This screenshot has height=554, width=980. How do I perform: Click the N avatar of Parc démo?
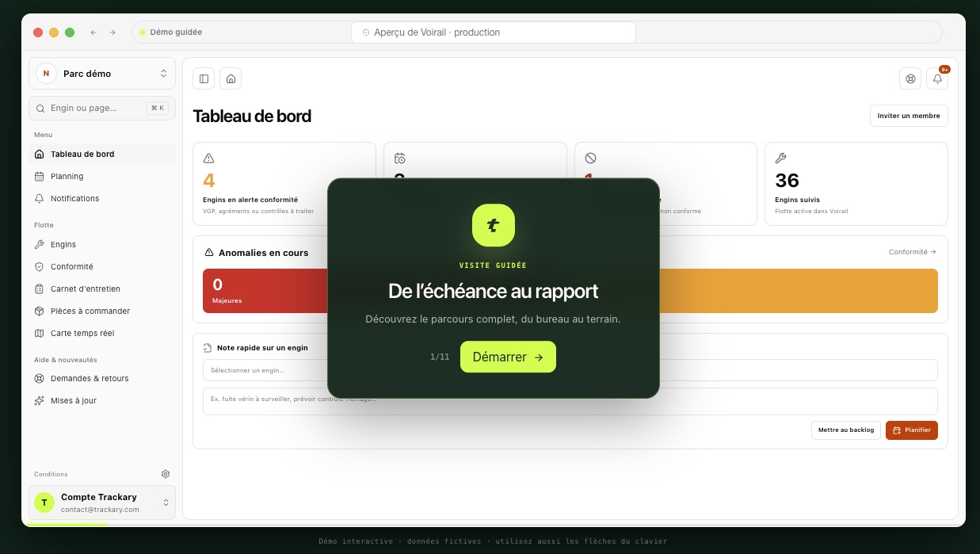coord(46,73)
